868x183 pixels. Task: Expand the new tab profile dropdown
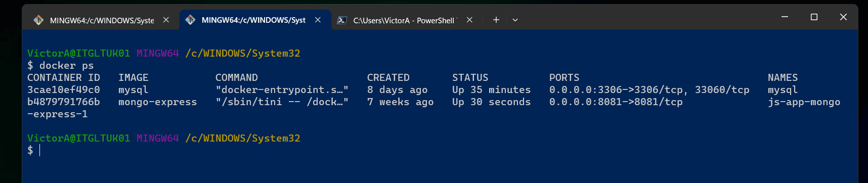click(515, 20)
